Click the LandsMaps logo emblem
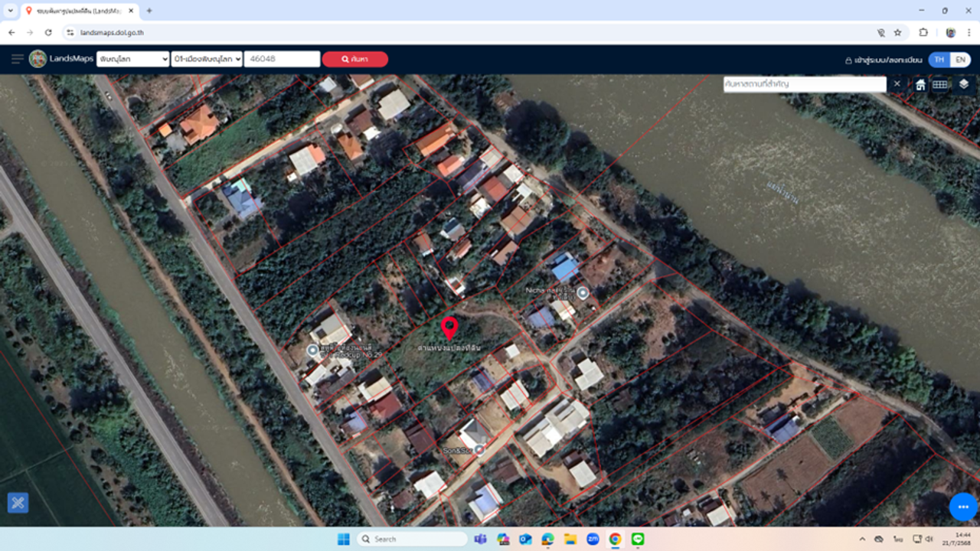This screenshot has width=980, height=551. pos(38,59)
